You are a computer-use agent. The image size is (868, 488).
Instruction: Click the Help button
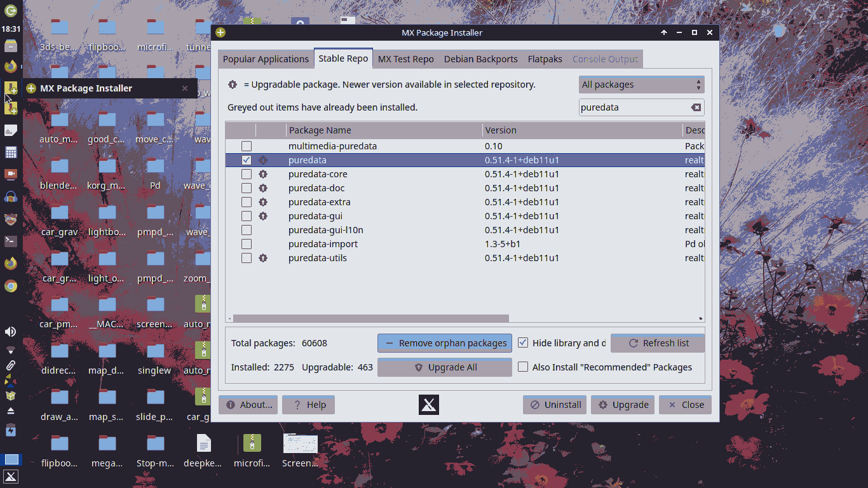click(308, 405)
